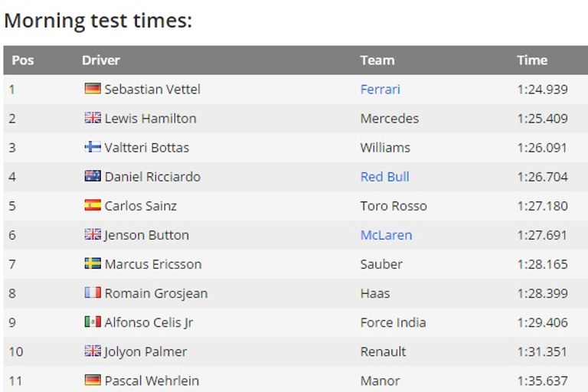Image resolution: width=588 pixels, height=392 pixels.
Task: Select Vettel's lap time 1:24.939
Action: pos(542,89)
